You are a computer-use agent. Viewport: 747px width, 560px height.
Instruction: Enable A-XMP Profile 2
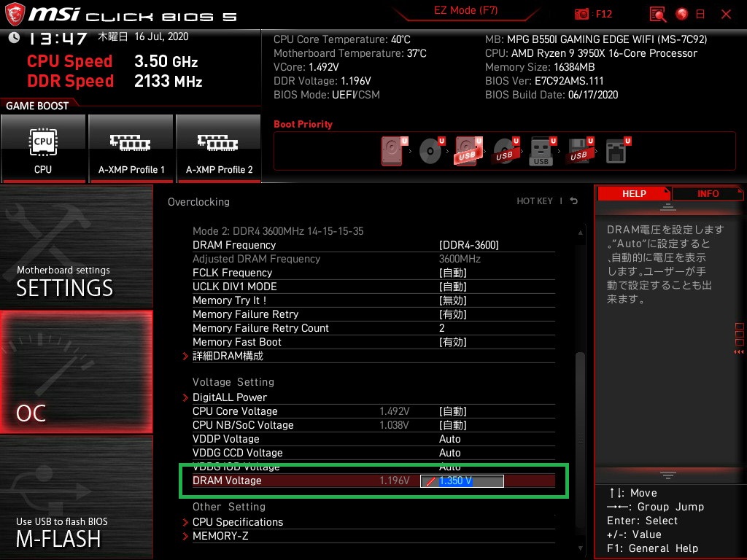(x=219, y=148)
